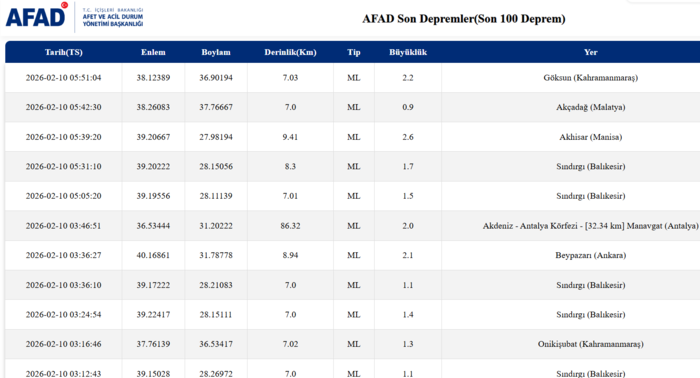Click depth value 7.03
700x378 pixels.
290,78
